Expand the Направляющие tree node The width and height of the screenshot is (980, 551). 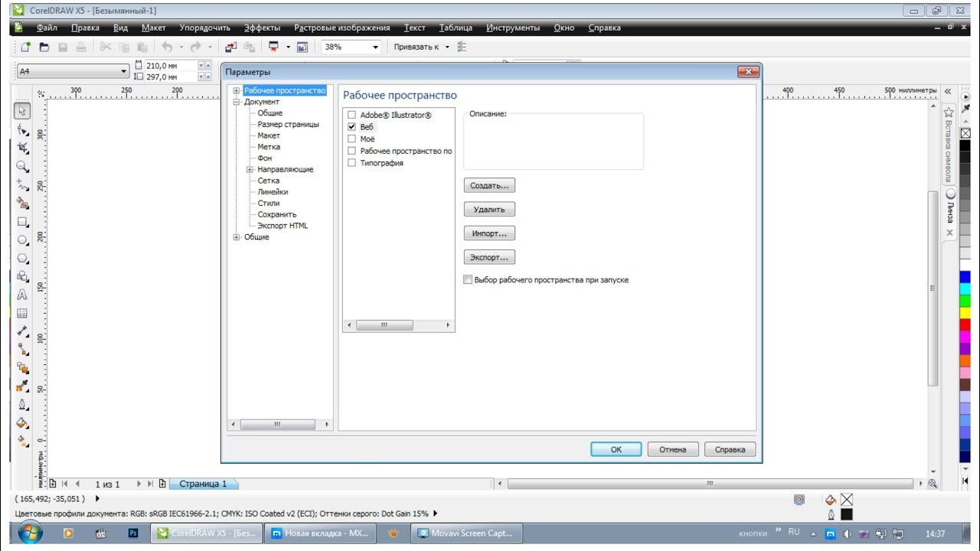[250, 170]
